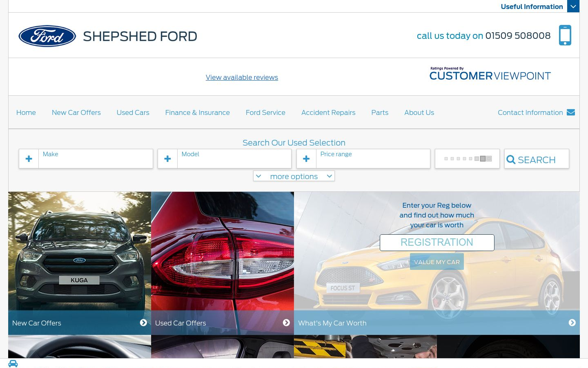The image size is (588, 368).
Task: Click the arrow icon on Used Car Offers
Action: [x=286, y=323]
